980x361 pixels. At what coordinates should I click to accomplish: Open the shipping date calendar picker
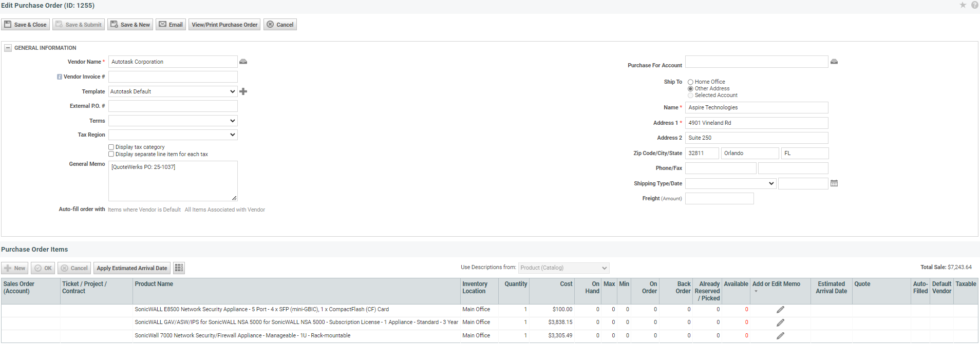click(x=834, y=183)
